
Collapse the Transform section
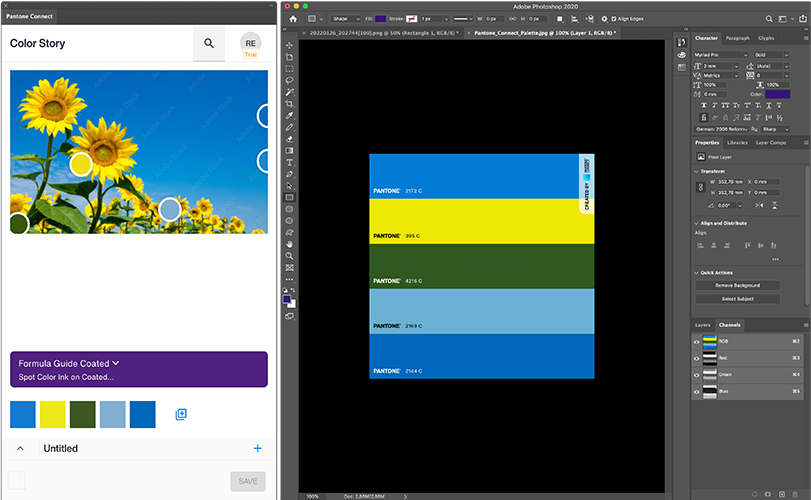coord(696,171)
